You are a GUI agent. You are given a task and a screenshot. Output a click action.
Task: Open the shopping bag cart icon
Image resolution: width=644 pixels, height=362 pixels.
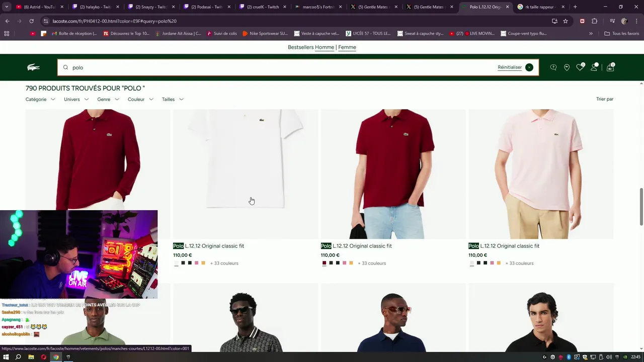coord(610,67)
